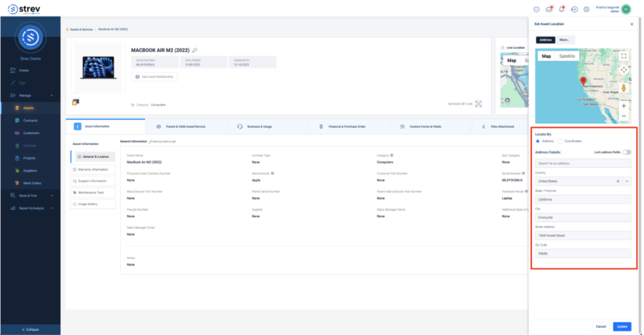Click View Asset Relationship button
644x335 pixels.
point(154,76)
